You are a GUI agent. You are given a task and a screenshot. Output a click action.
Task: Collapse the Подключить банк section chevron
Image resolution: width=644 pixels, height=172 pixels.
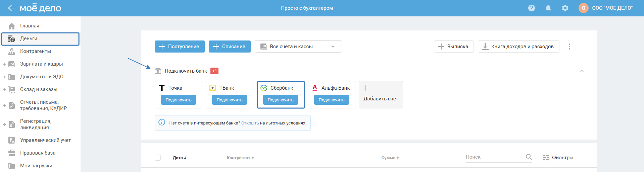[x=582, y=71]
